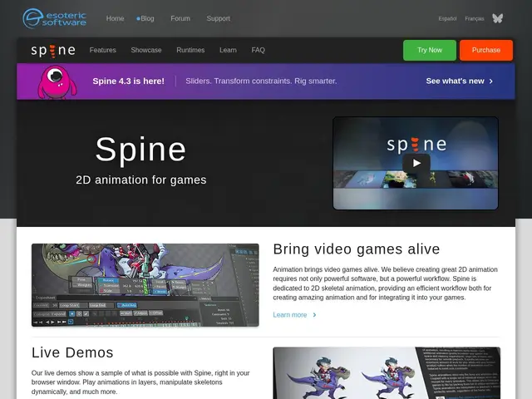
Task: Click the Spine logo in navbar
Action: pyautogui.click(x=53, y=51)
